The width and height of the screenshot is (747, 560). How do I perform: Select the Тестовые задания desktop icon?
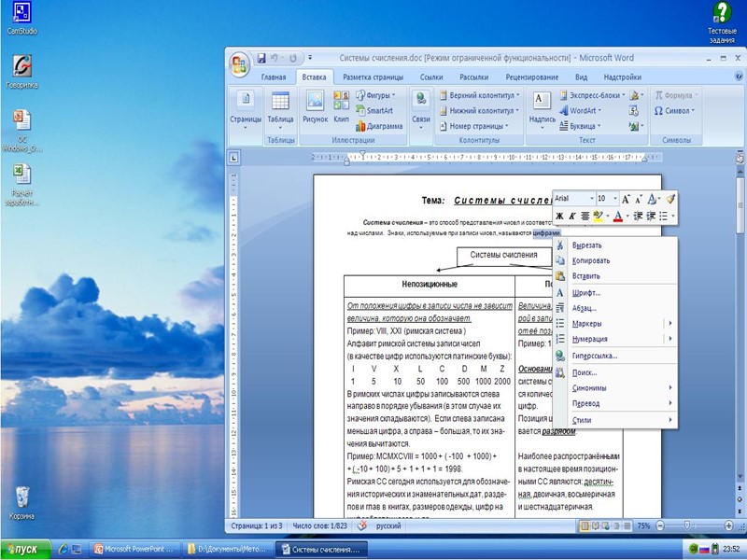[x=722, y=21]
